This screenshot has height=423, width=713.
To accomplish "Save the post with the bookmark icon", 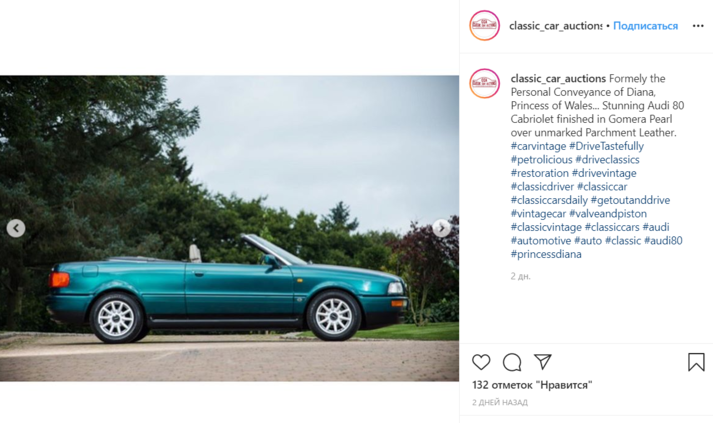I will tap(696, 362).
